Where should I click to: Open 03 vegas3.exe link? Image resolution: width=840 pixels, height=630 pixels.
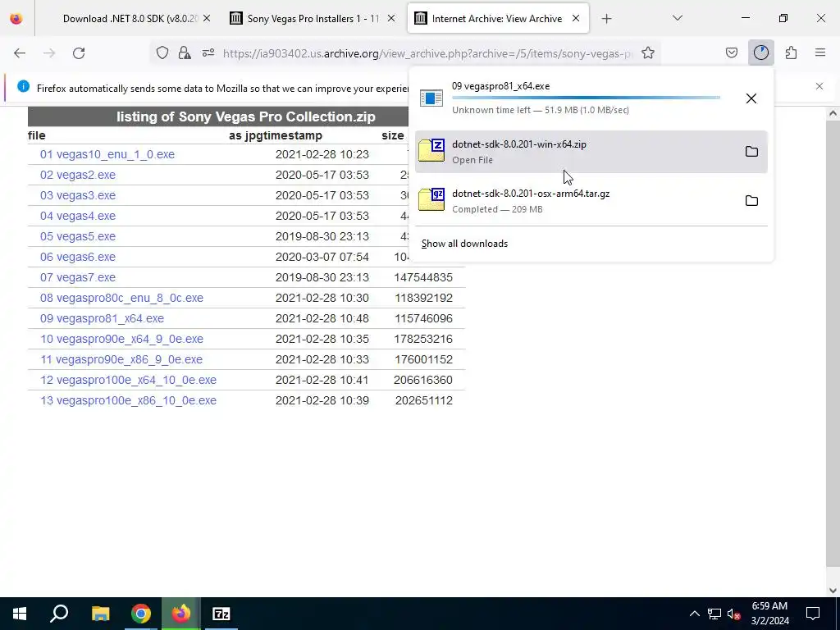[x=78, y=195]
